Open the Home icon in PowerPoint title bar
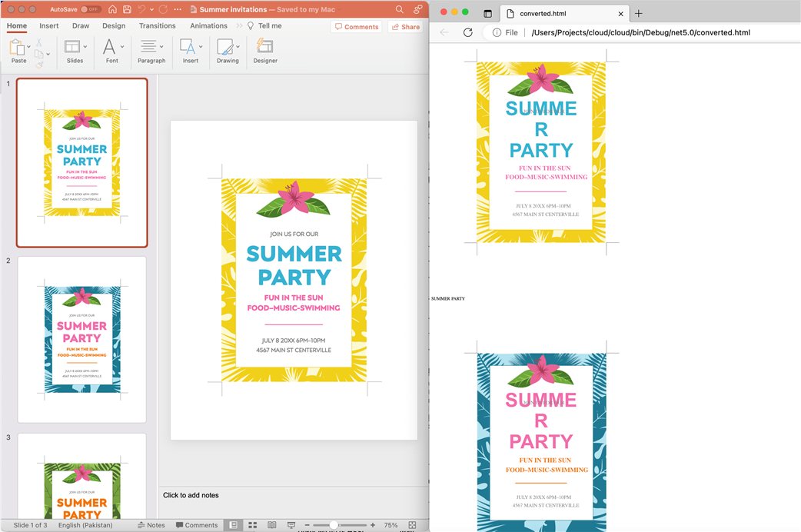801x532 pixels. pos(113,9)
